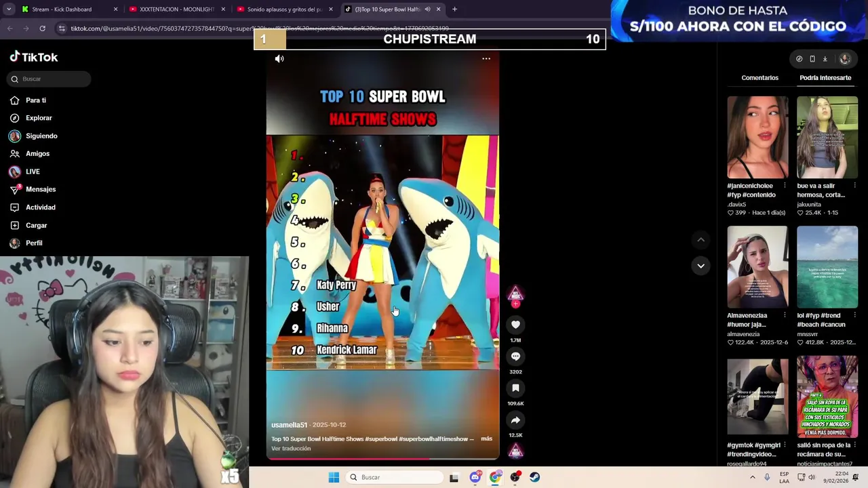868x488 pixels.
Task: Click the Buscar search field in TikTok sidebar
Action: 49,79
